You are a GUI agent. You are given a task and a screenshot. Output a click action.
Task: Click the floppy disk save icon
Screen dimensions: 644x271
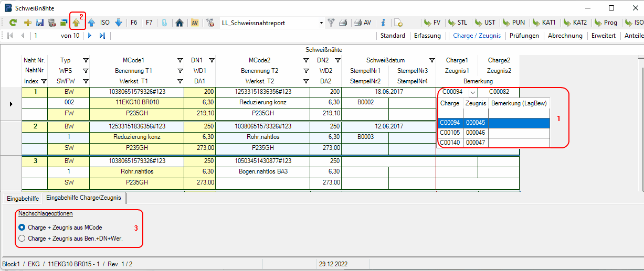[x=40, y=23]
